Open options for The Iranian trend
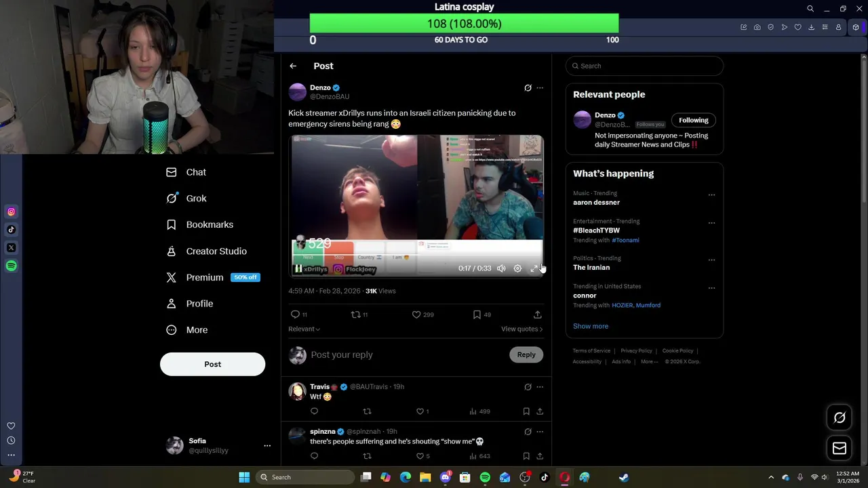Image resolution: width=868 pixels, height=488 pixels. point(711,260)
